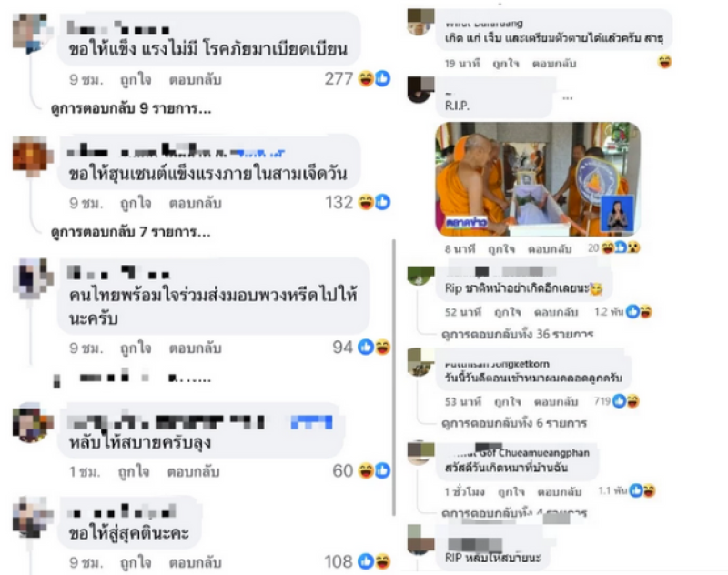Open the monks funeral photo thumbnail

click(x=538, y=179)
